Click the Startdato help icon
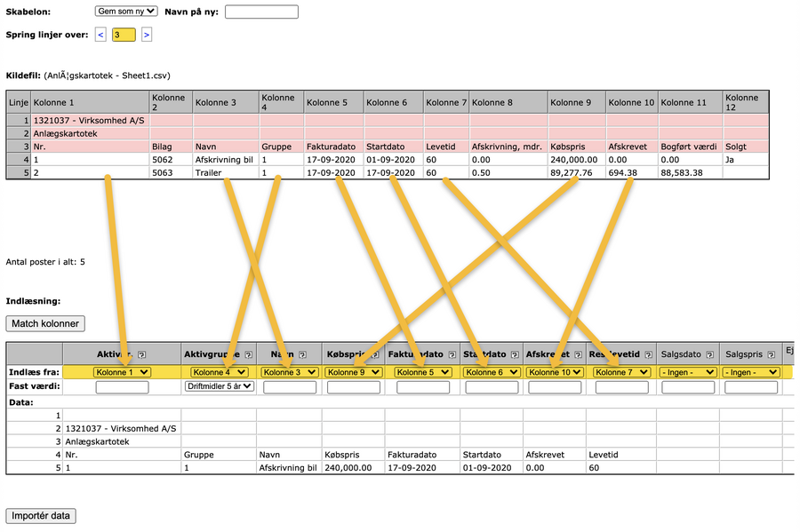The image size is (800, 532). 515,353
